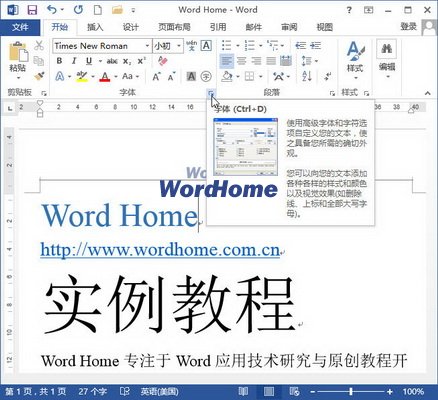Click the character border A icon
The width and height of the screenshot is (438, 400).
(206, 46)
